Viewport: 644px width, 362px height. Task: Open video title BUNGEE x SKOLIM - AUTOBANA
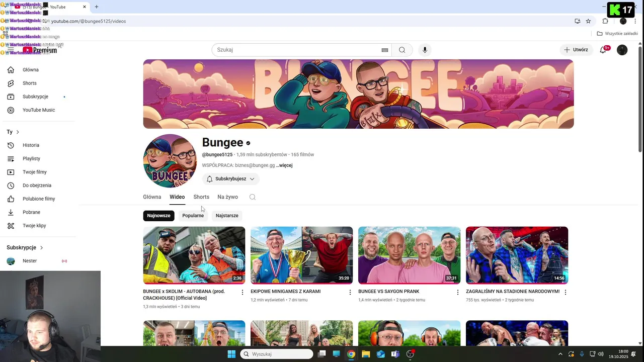[184, 295]
